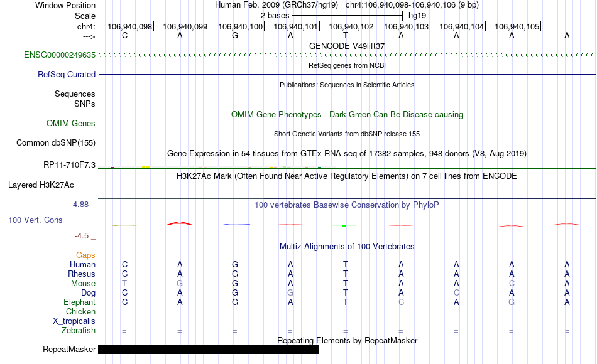
Task: Click the 100 Vert. Cons label
Action: coord(35,220)
